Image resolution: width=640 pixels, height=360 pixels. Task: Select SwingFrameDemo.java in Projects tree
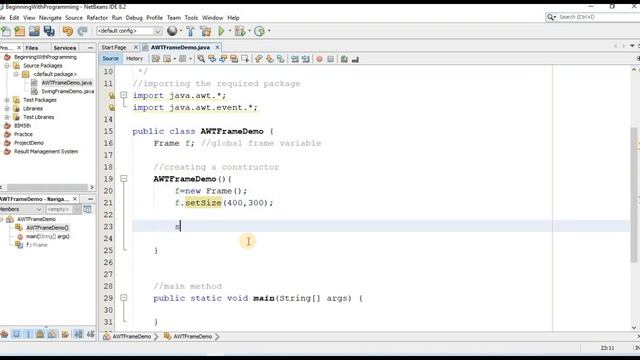[x=68, y=91]
